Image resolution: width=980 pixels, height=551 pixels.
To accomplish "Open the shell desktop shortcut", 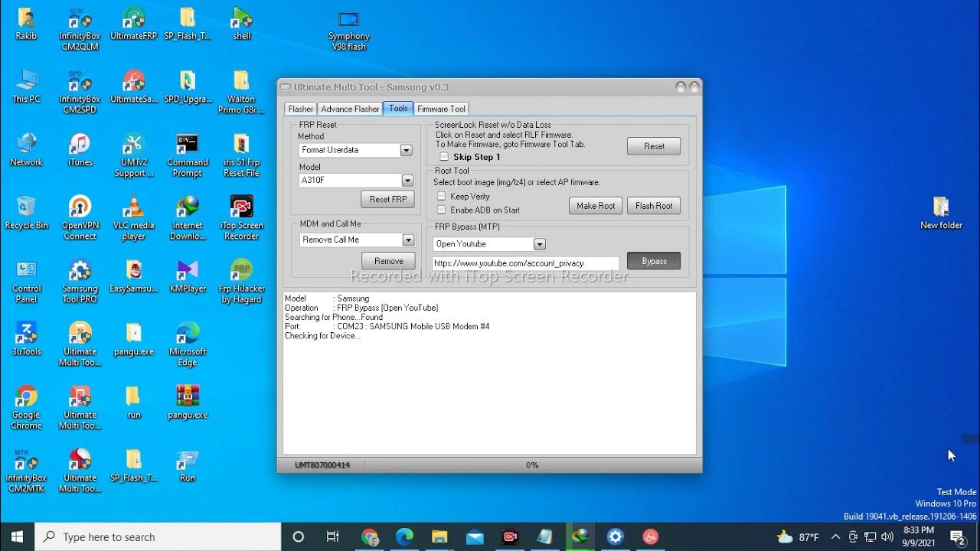I will pos(241,24).
